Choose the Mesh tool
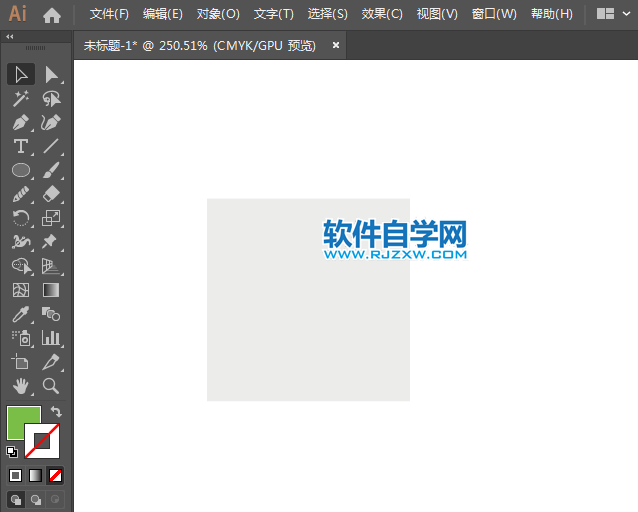Viewport: 638px width, 512px height. [x=21, y=290]
